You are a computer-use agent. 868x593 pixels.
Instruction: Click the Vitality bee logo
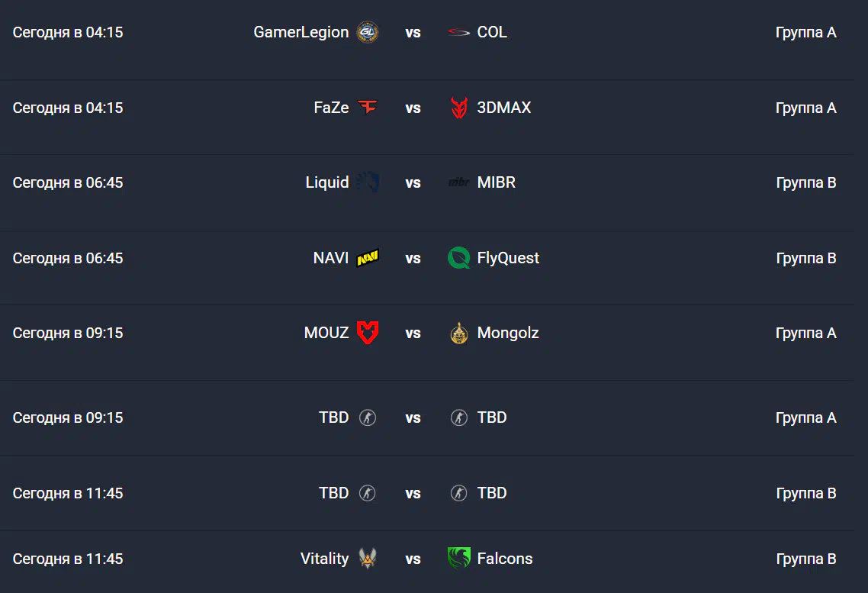click(x=368, y=558)
